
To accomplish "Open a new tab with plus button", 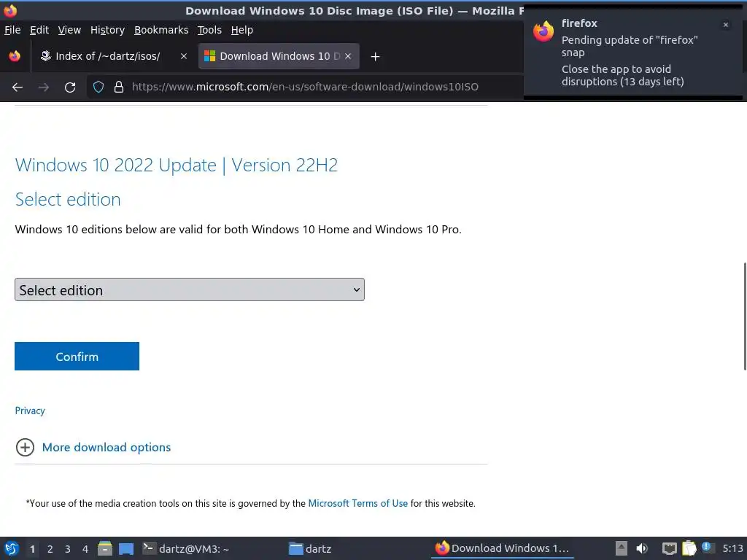I will click(x=375, y=57).
